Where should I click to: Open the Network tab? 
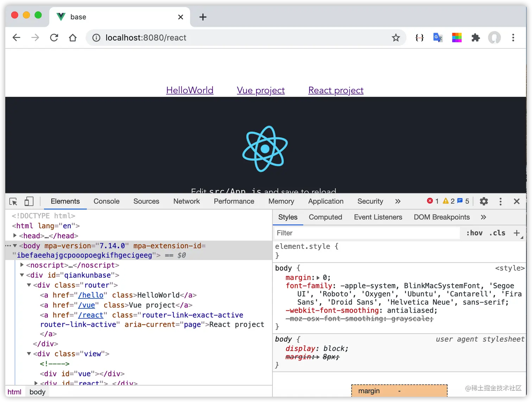[x=186, y=201]
